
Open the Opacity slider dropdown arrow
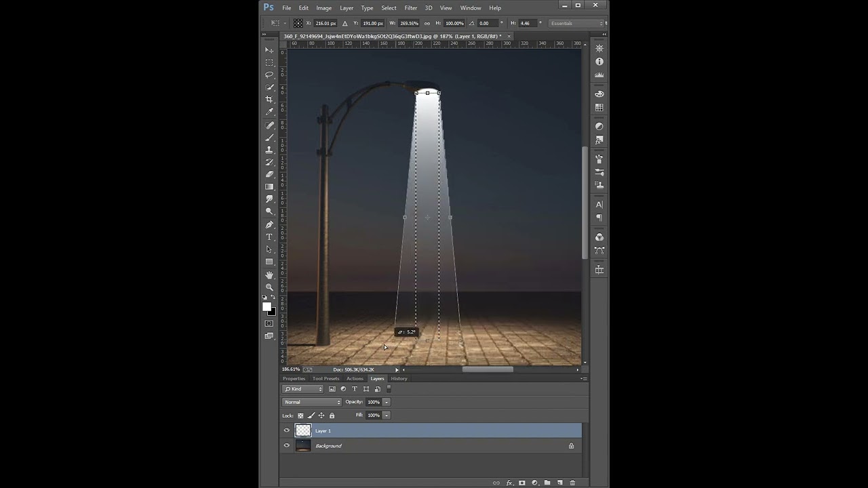(x=387, y=402)
